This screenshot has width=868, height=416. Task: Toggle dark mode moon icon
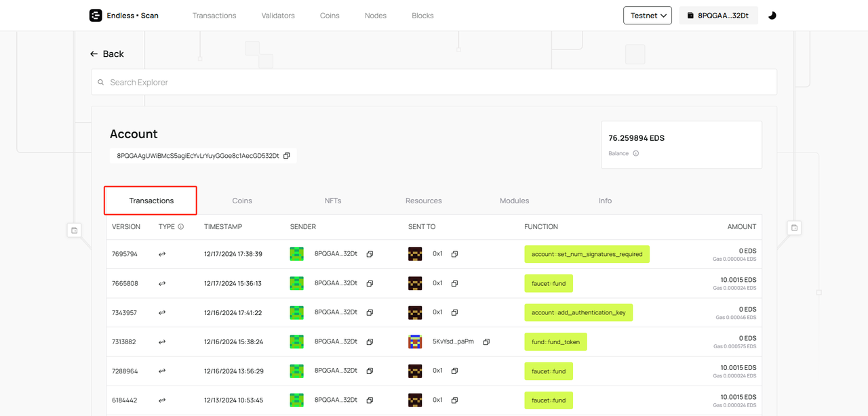[x=772, y=16]
